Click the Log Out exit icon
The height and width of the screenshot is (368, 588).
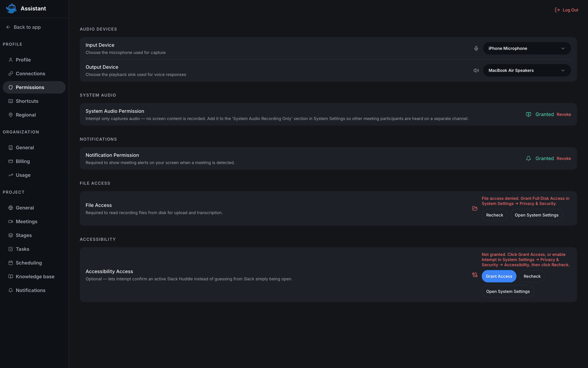pyautogui.click(x=557, y=10)
